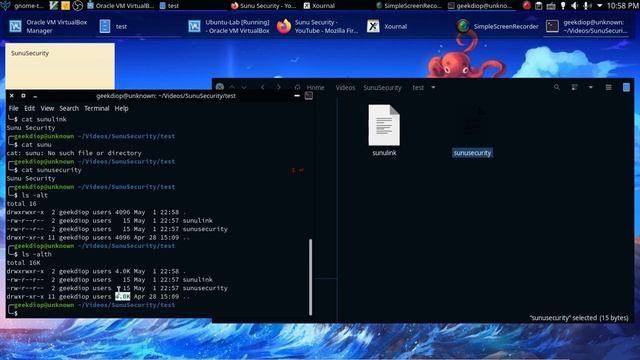Navigate to Videos breadcrumb folder
The width and height of the screenshot is (640, 360).
345,87
